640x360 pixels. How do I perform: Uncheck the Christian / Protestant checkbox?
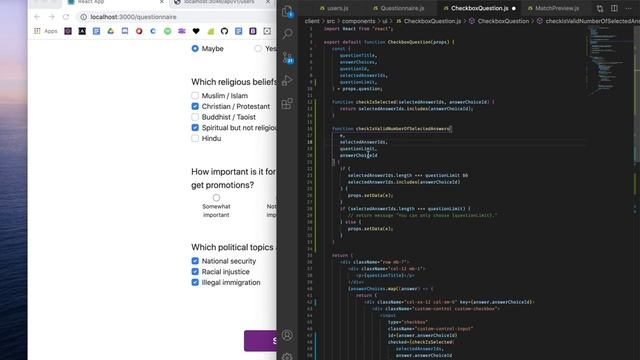(x=195, y=106)
